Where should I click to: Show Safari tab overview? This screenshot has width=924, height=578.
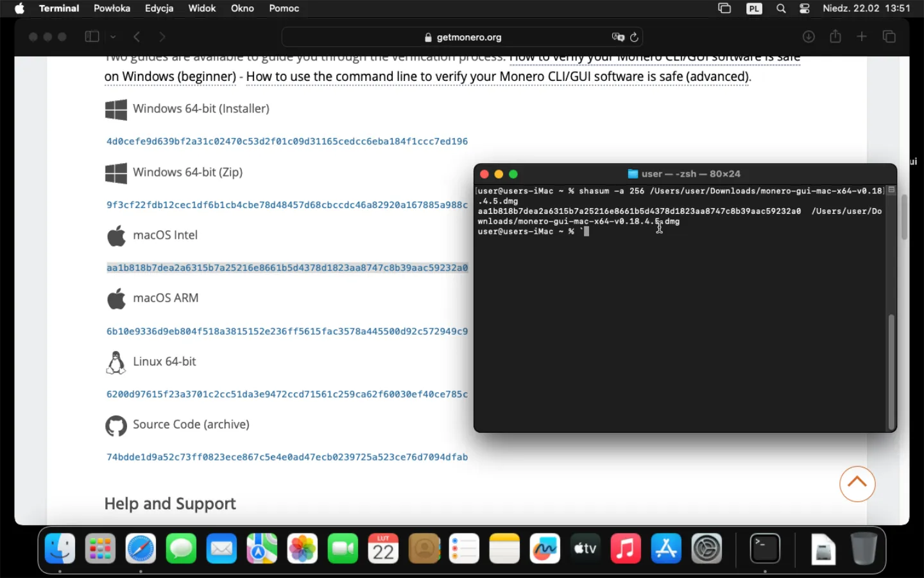click(889, 37)
